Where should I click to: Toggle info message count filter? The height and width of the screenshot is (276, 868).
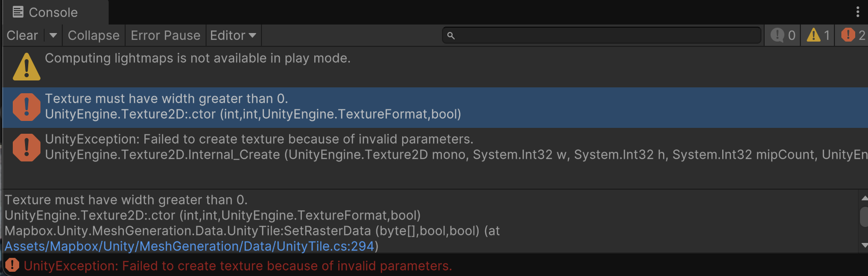click(x=782, y=35)
